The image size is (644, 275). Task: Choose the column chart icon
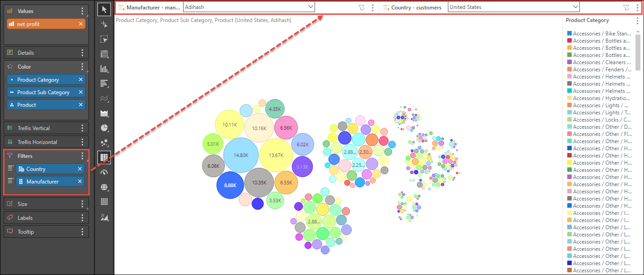click(x=105, y=69)
